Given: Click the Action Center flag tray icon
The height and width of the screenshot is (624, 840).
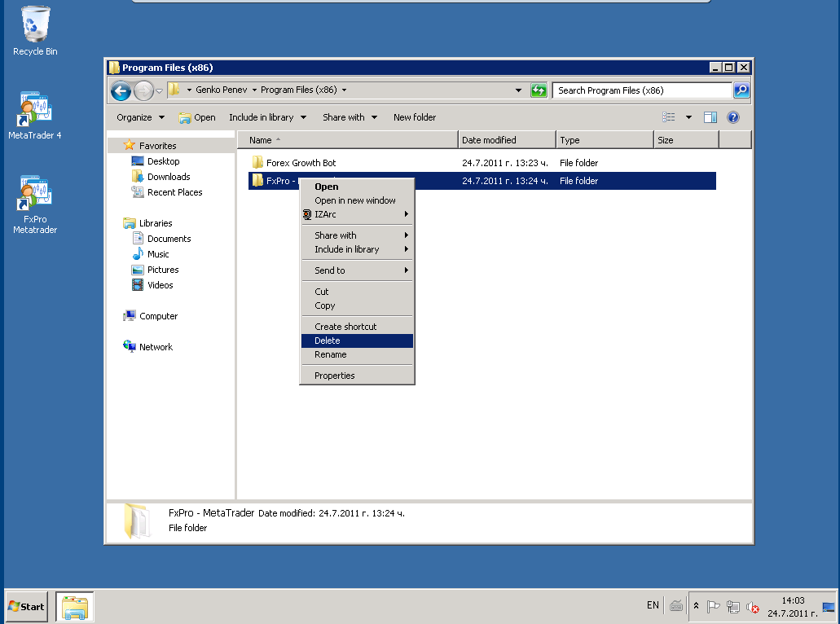Looking at the screenshot, I should coord(713,607).
